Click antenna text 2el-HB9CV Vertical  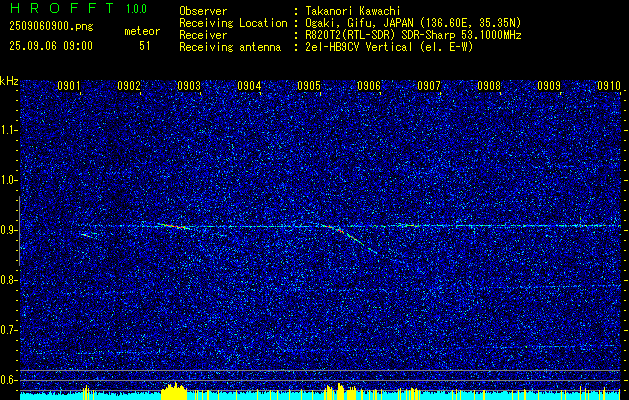pos(359,47)
